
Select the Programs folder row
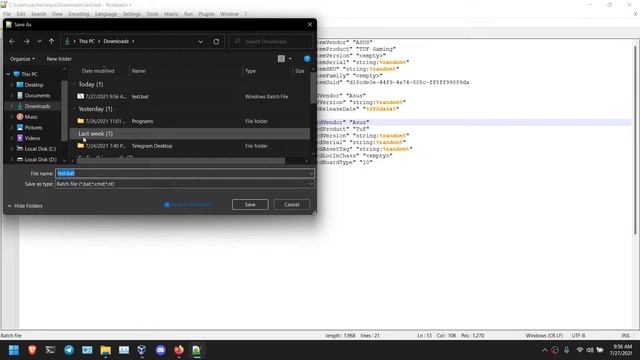[x=190, y=121]
